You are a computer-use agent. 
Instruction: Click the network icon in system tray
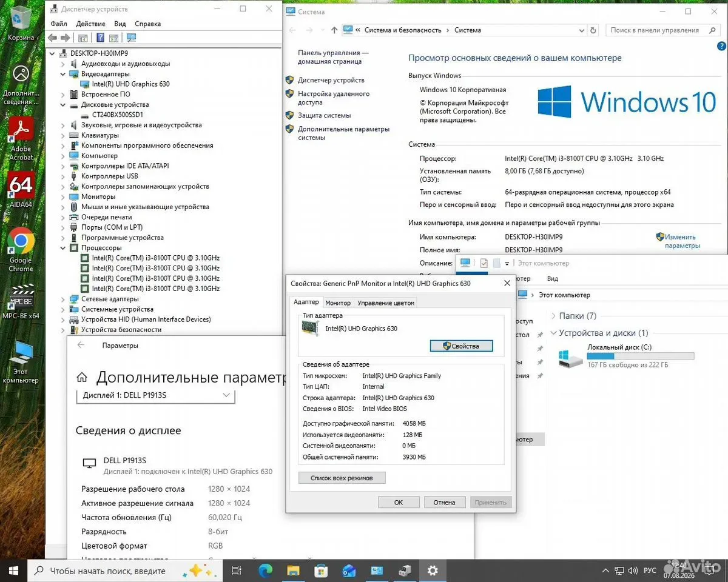coord(619,571)
